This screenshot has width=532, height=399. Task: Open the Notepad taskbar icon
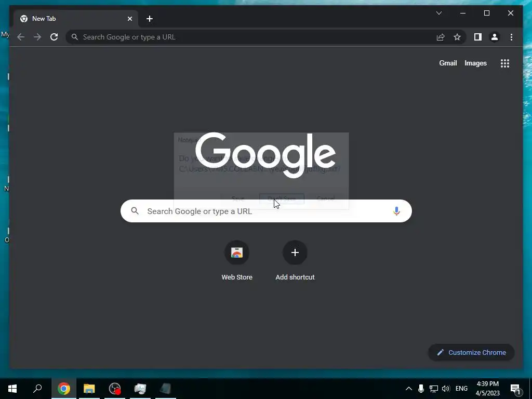point(166,389)
